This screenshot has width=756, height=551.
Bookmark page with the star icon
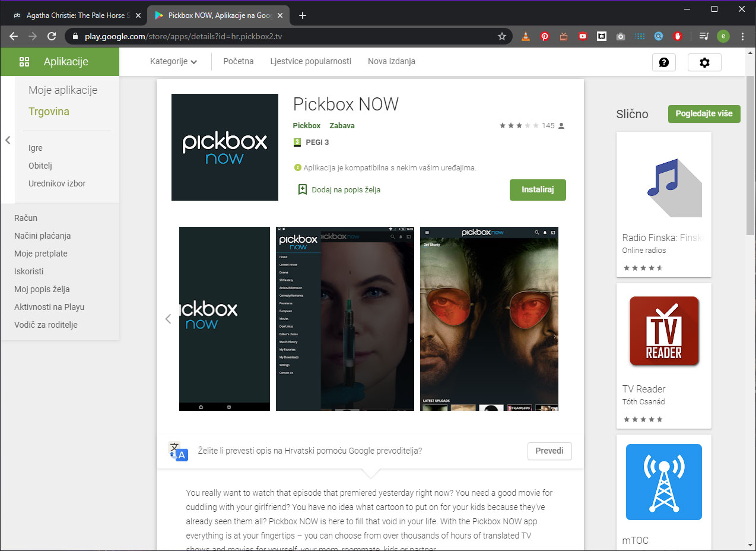[x=502, y=36]
